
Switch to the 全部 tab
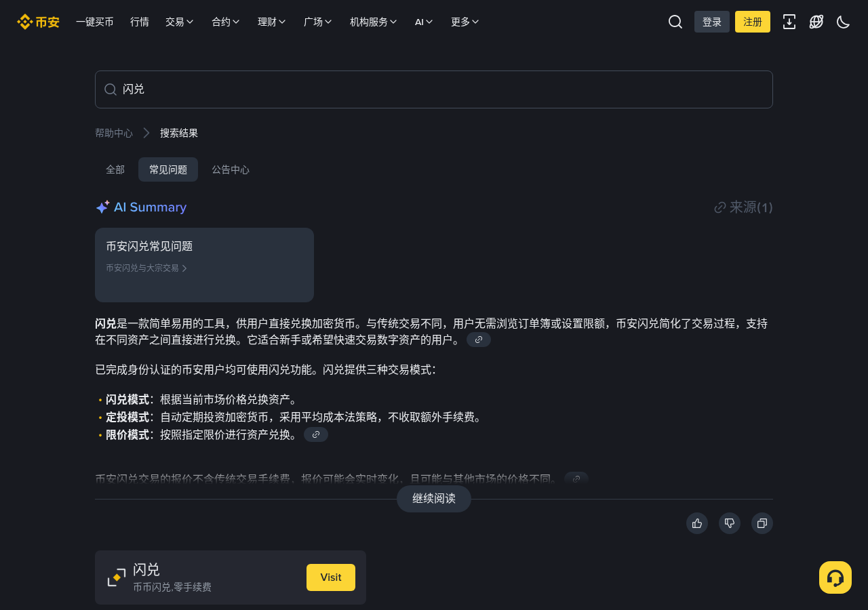[x=115, y=169]
